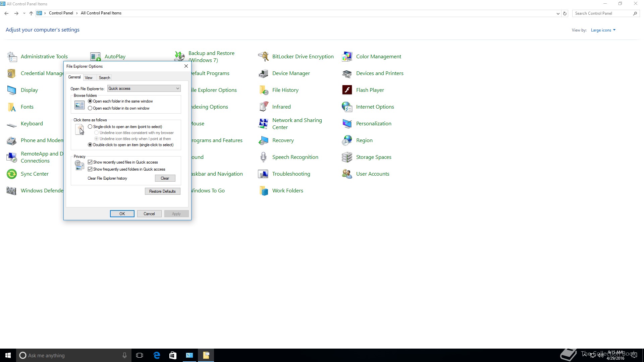
Task: Open Microsoft Edge from the taskbar
Action: 157,355
